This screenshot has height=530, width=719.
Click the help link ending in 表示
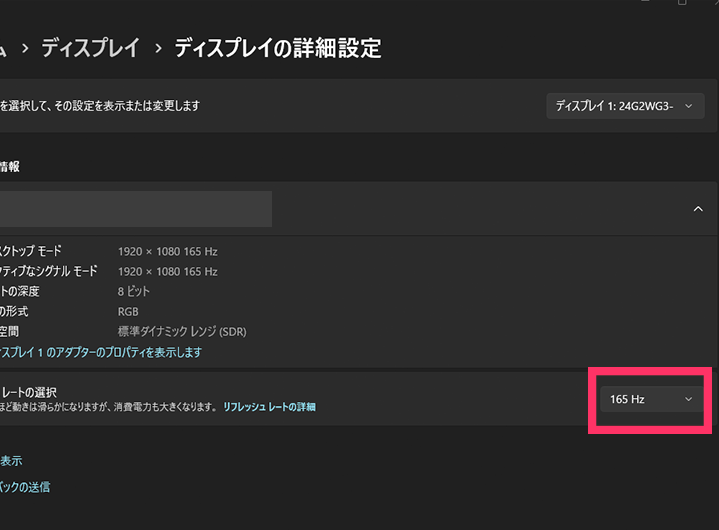(x=11, y=461)
